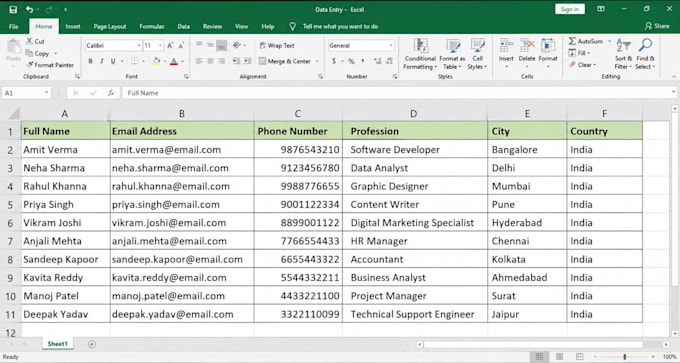Select the Format Painter brush

29,65
